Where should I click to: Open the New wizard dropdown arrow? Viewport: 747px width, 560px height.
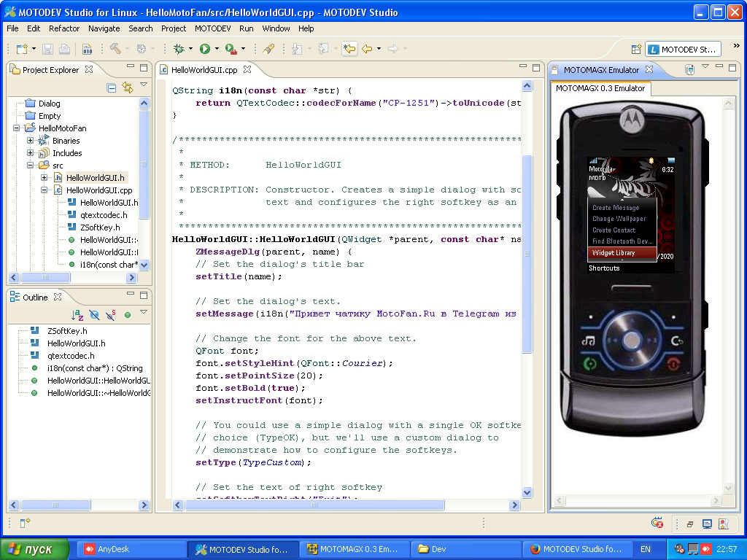(34, 49)
